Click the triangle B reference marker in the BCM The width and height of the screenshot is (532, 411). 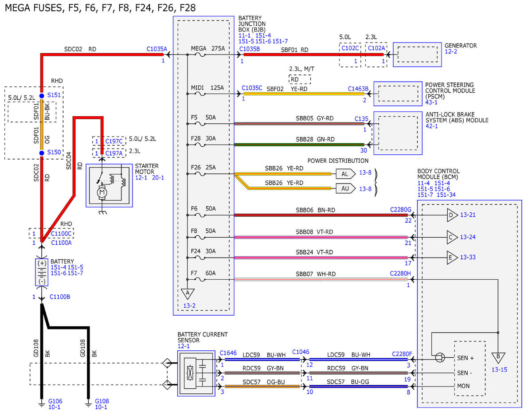pyautogui.click(x=499, y=357)
